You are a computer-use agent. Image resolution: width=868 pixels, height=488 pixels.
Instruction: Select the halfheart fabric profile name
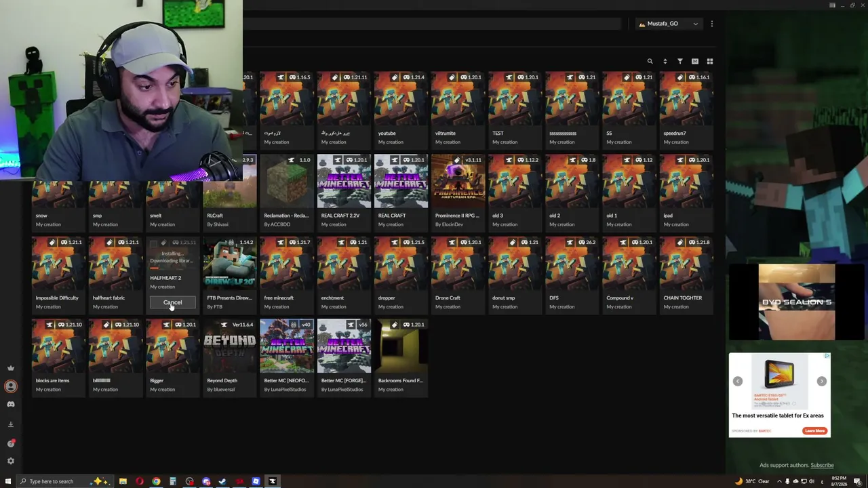point(108,298)
